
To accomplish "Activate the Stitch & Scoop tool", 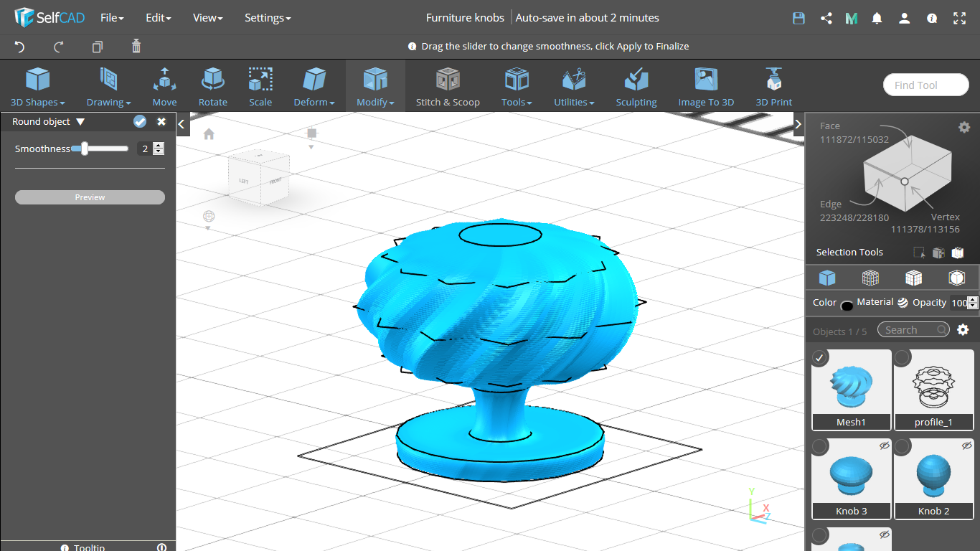I will tap(448, 86).
